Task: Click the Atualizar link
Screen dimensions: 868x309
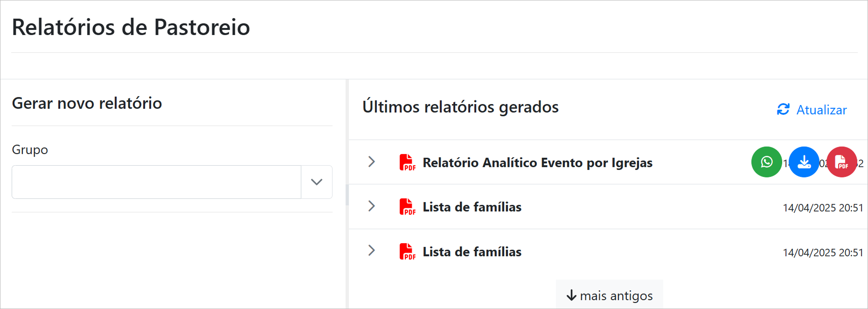Action: pos(821,110)
